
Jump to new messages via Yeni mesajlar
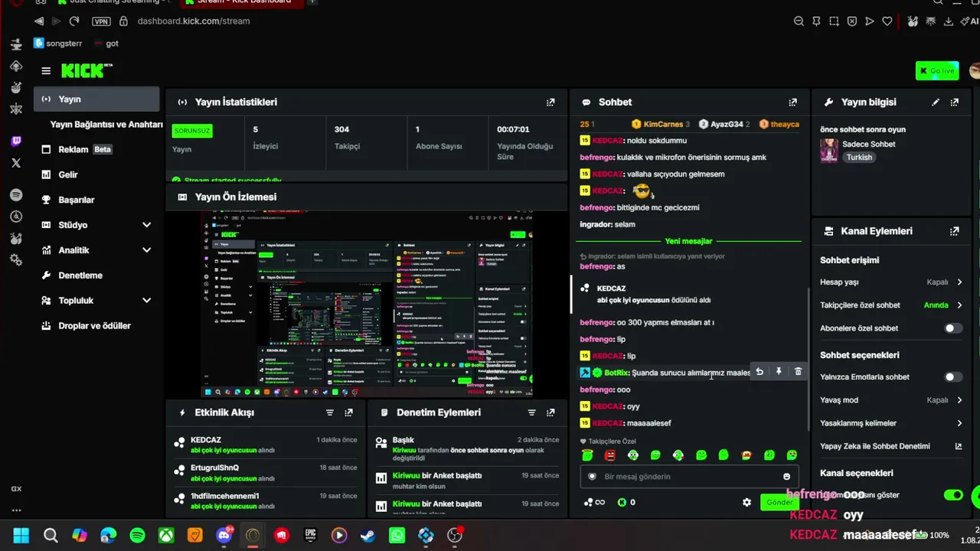pyautogui.click(x=688, y=241)
